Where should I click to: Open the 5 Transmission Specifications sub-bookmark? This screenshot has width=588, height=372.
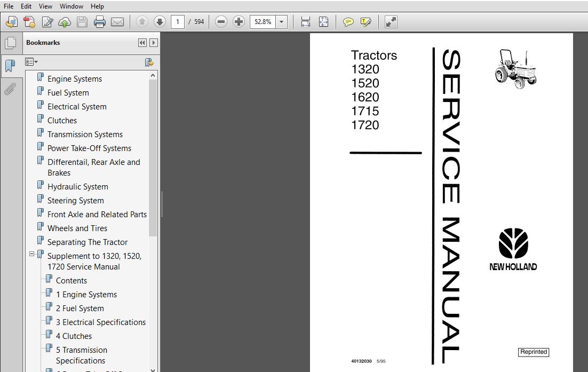click(x=82, y=355)
